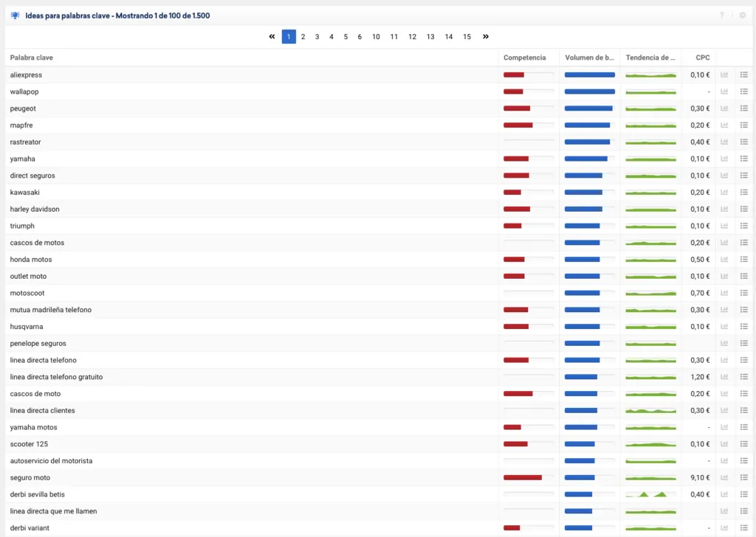
Task: Open the list icon in the derbi sevilla betis row
Action: click(x=744, y=494)
